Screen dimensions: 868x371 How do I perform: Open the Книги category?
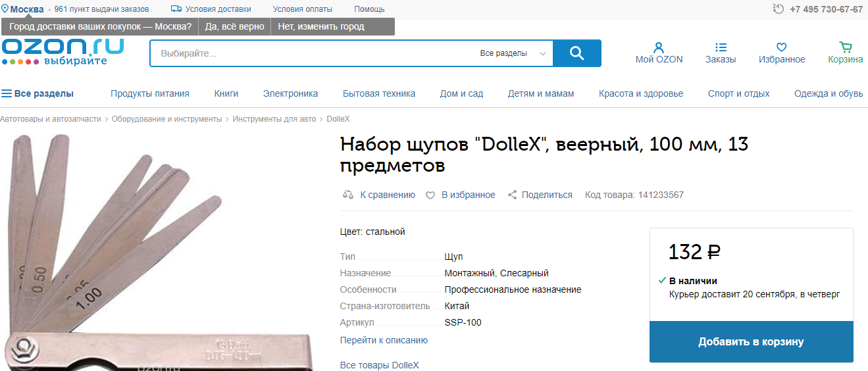pos(226,93)
